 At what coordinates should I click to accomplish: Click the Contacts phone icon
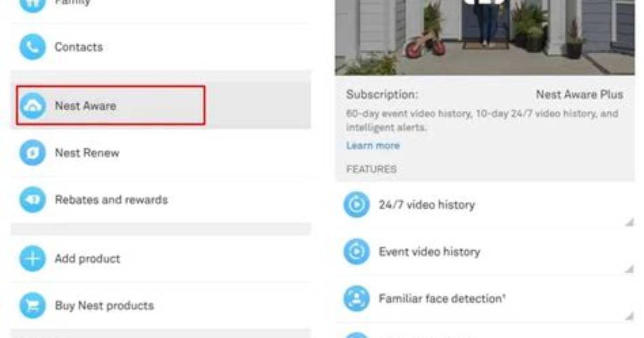pyautogui.click(x=32, y=47)
